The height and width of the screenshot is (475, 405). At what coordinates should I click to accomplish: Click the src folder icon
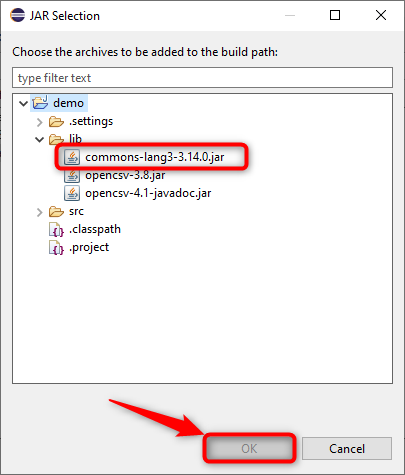[x=56, y=211]
